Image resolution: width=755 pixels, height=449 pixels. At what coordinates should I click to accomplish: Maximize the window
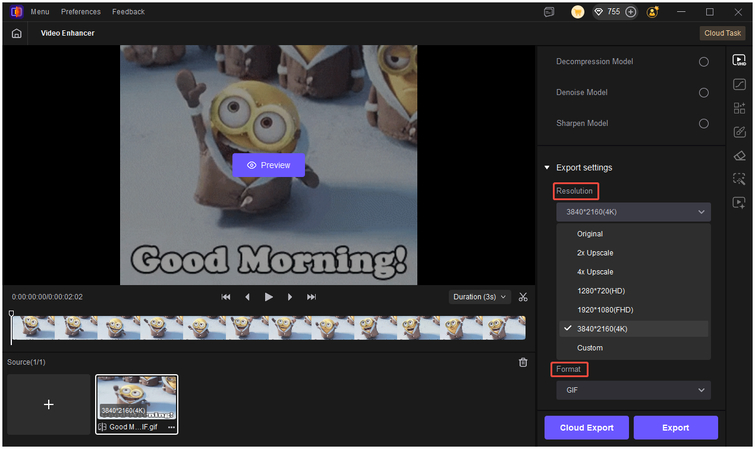coord(710,12)
